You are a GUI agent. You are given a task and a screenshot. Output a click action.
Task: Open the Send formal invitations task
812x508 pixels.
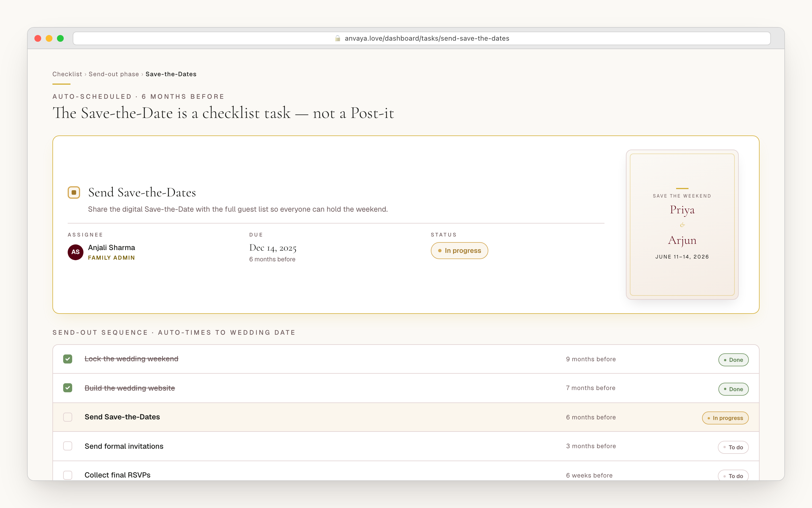point(124,446)
